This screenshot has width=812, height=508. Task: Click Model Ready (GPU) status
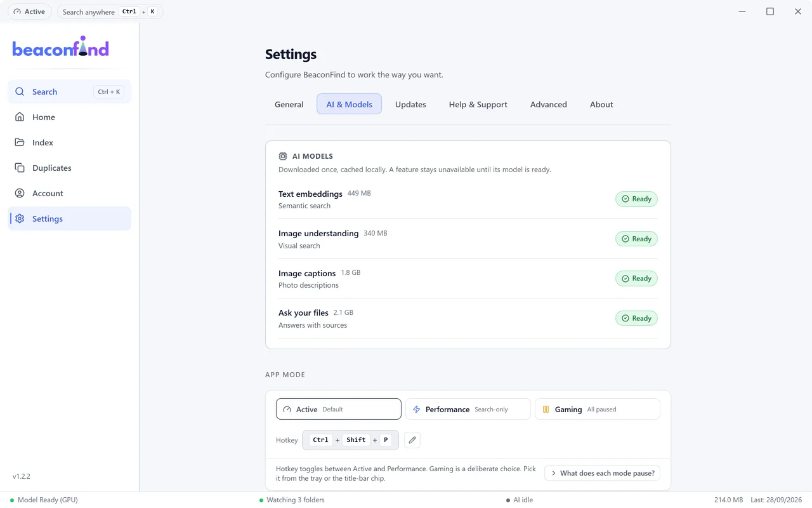pyautogui.click(x=44, y=500)
